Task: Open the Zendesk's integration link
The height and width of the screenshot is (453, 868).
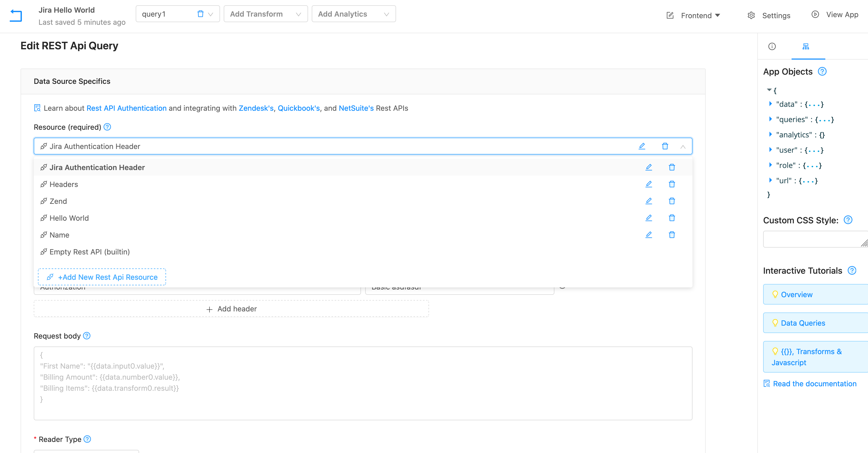Action: point(256,108)
